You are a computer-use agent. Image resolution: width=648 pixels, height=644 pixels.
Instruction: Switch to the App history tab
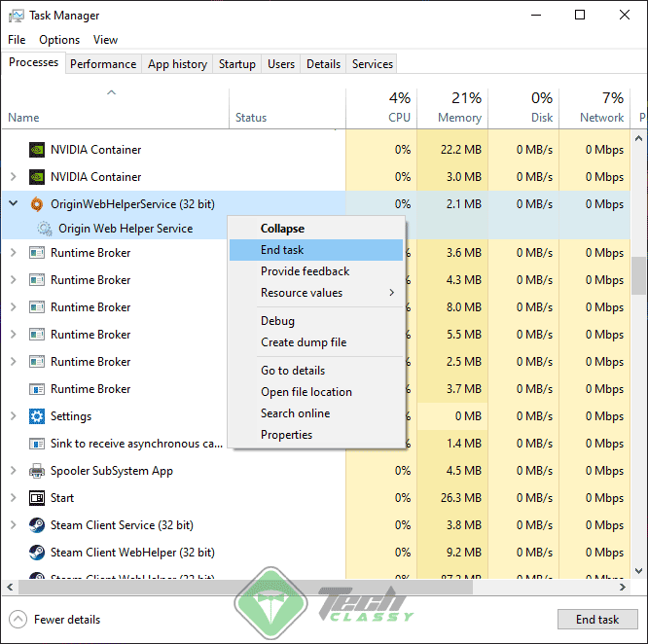tap(177, 64)
